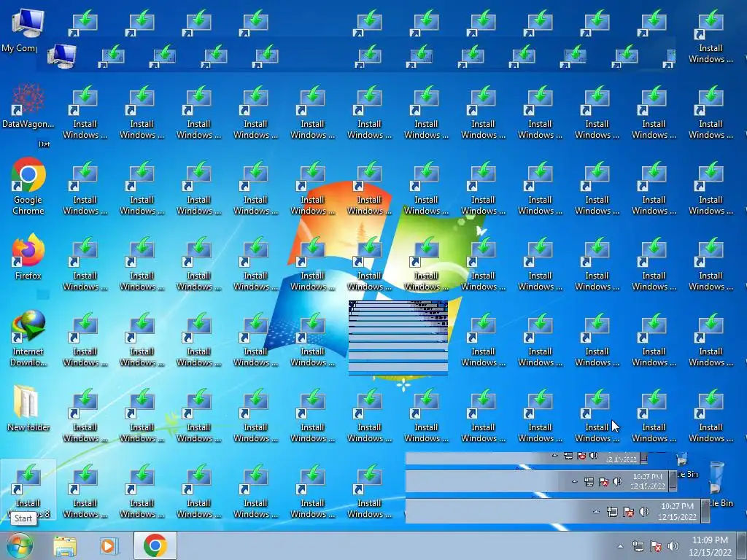The width and height of the screenshot is (747, 560).
Task: Open the network status tray icon
Action: point(638,547)
